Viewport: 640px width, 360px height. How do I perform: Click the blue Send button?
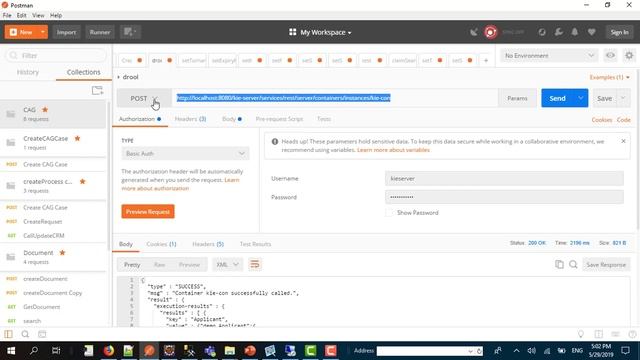(x=557, y=98)
